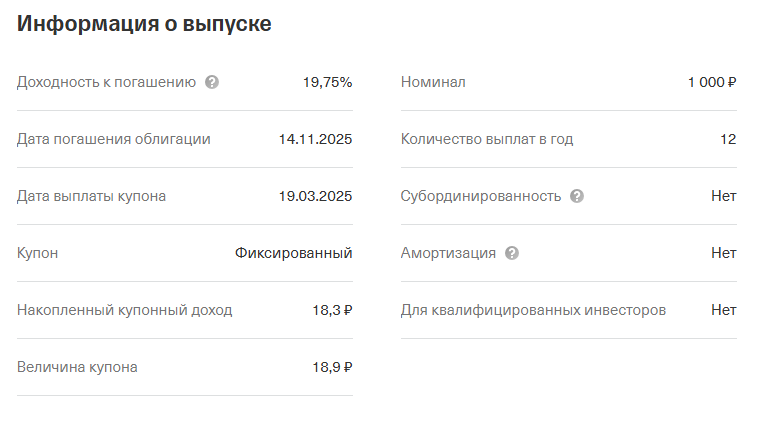Click Нет value in Субординированность row
The width and height of the screenshot is (764, 440).
tap(723, 196)
